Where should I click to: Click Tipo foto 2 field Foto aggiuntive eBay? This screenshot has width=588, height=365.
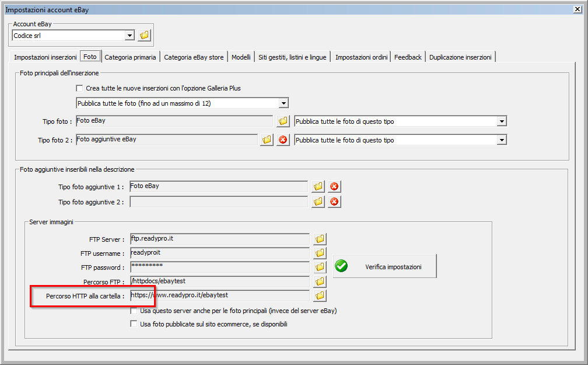[167, 140]
